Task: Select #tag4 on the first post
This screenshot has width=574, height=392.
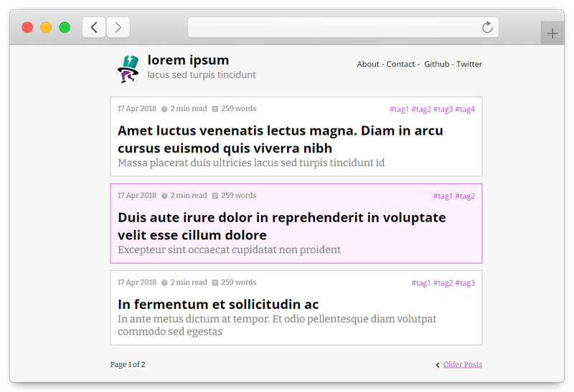Action: click(465, 110)
